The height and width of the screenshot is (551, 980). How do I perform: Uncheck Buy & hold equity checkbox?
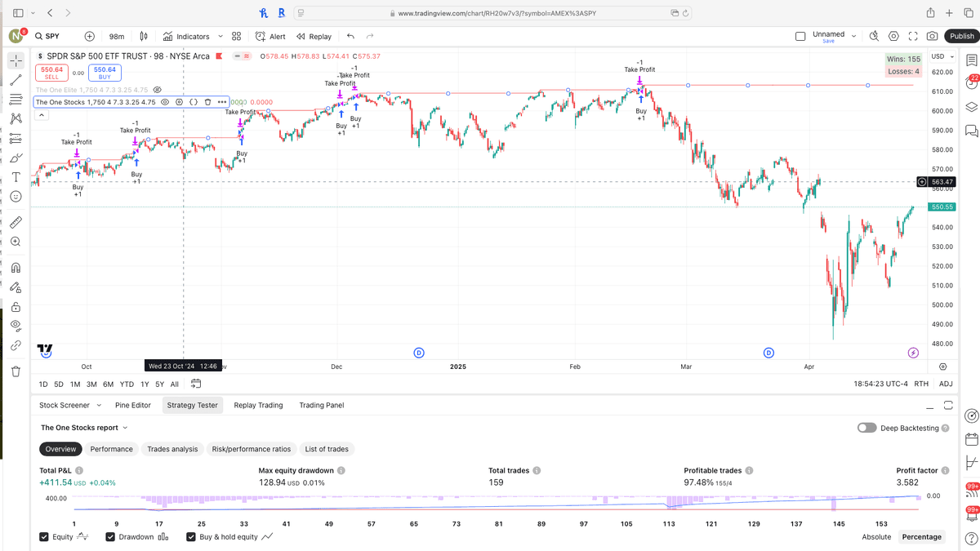click(x=191, y=536)
